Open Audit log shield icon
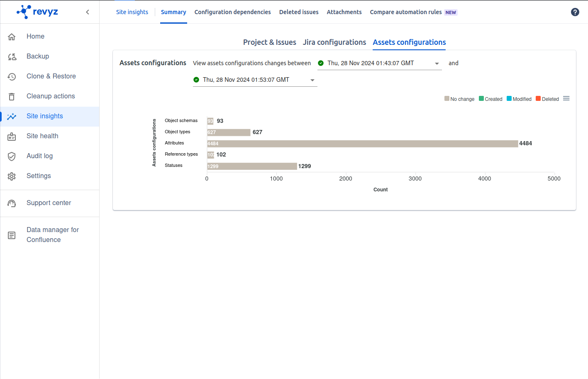This screenshot has width=588, height=379. click(x=12, y=156)
